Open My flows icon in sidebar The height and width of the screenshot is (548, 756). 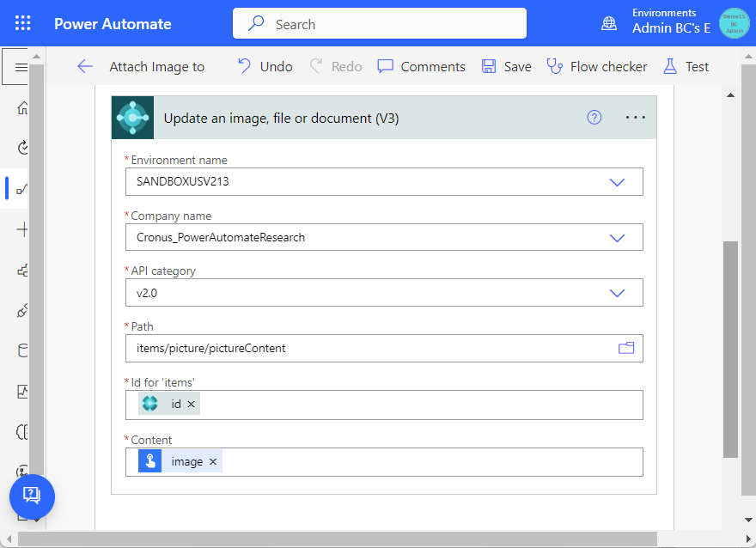tap(22, 189)
